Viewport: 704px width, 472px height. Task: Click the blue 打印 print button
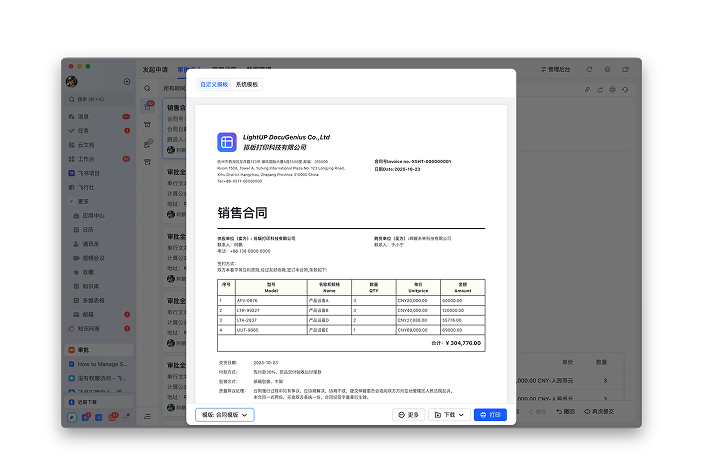490,415
